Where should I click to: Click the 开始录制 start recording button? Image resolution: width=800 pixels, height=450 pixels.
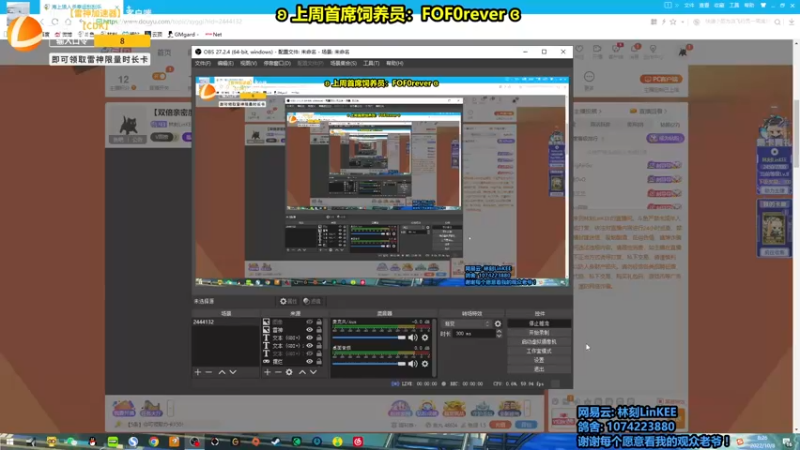click(539, 333)
